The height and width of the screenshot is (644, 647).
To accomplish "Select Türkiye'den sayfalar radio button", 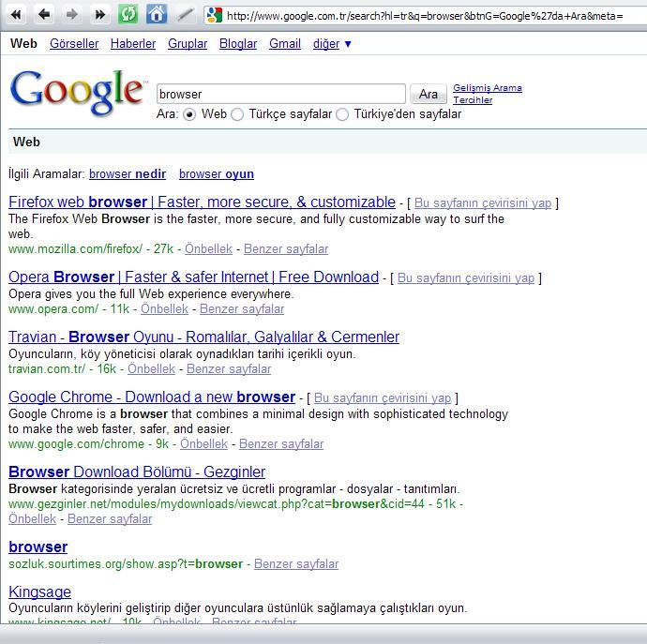I will click(x=342, y=114).
